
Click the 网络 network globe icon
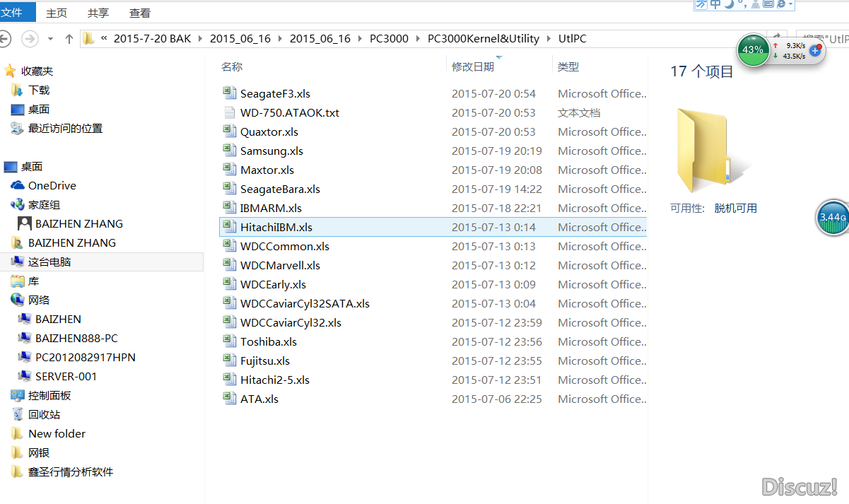(17, 300)
